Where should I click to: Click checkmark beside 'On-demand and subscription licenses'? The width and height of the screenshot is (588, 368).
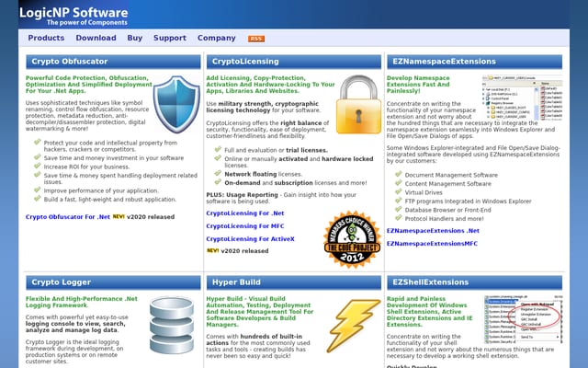218,182
